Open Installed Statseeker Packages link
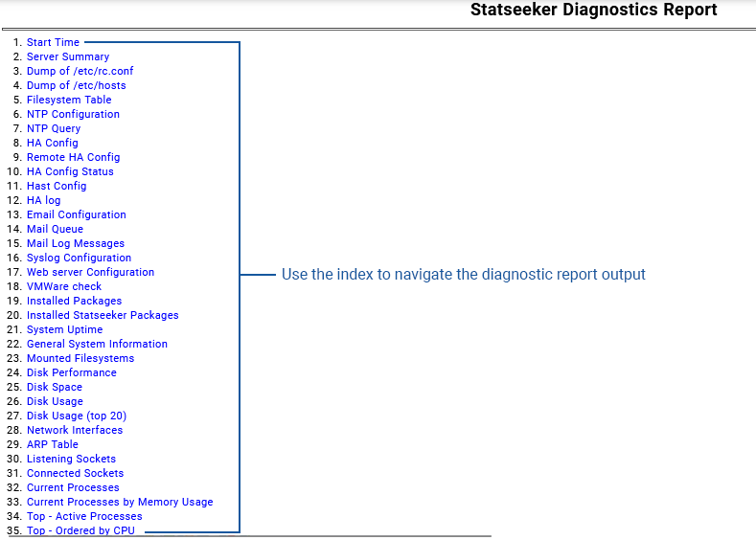The width and height of the screenshot is (756, 540). (x=103, y=315)
